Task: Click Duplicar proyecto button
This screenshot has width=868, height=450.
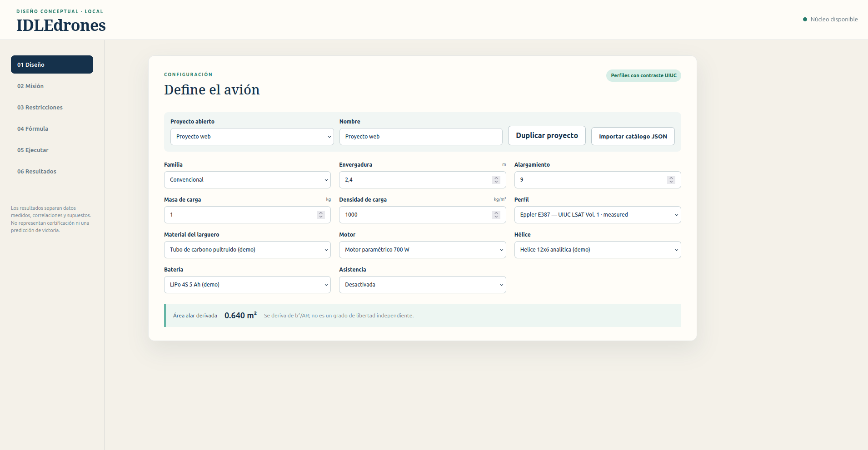Action: pos(547,136)
